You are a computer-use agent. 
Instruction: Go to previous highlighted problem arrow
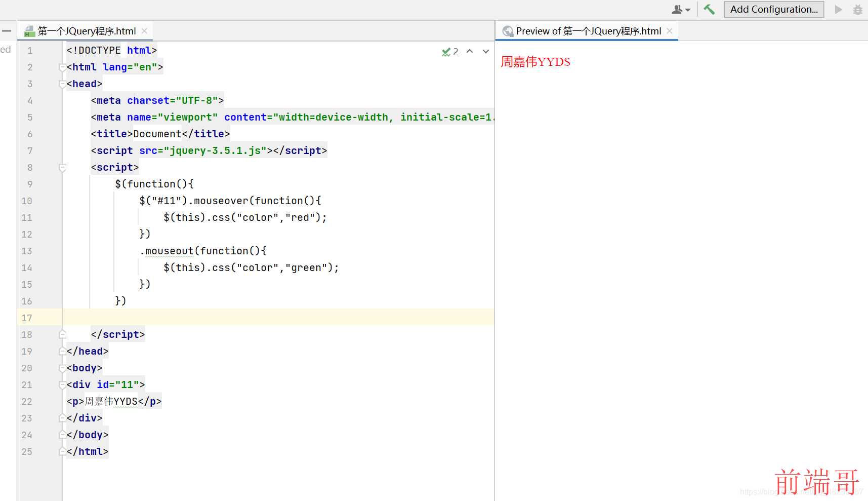470,51
